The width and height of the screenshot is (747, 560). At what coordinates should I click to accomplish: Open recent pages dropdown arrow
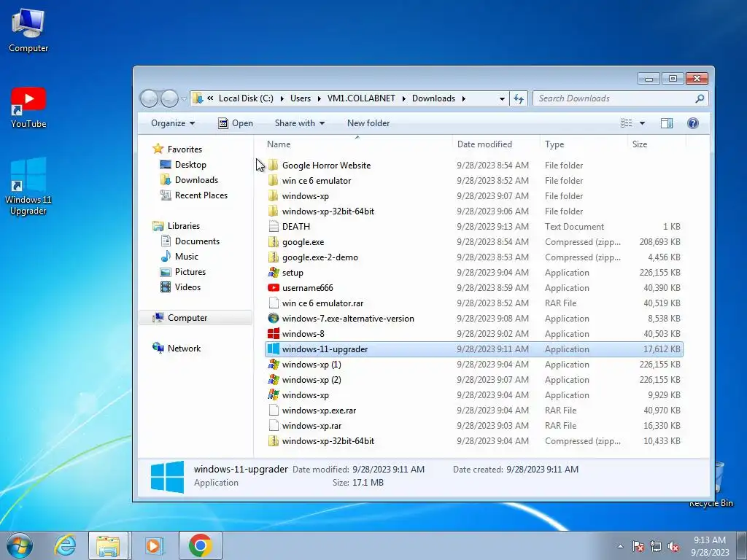click(x=184, y=99)
